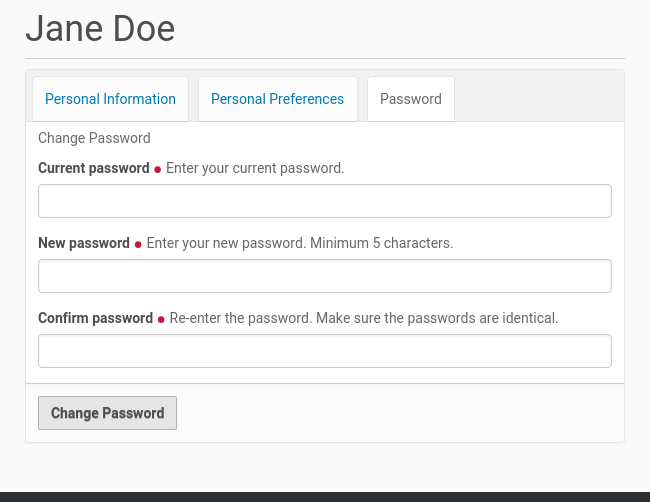Click the "Jane Doe" page heading

pyautogui.click(x=100, y=28)
